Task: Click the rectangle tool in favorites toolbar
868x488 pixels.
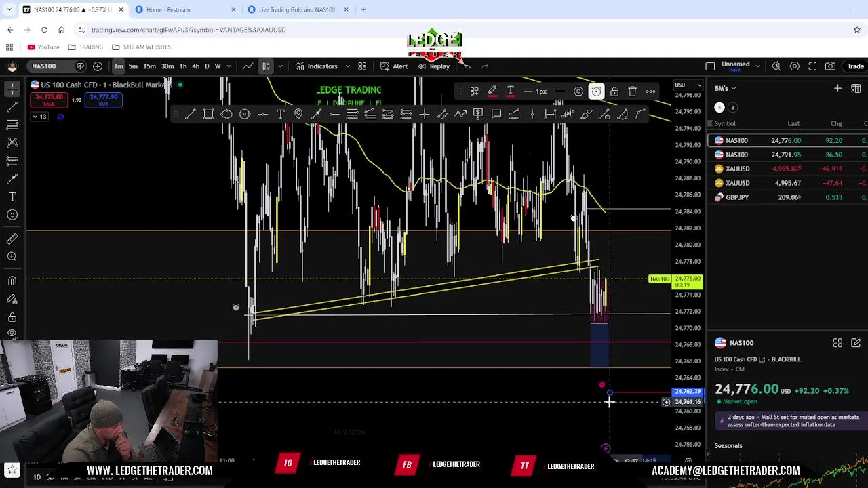Action: point(209,114)
